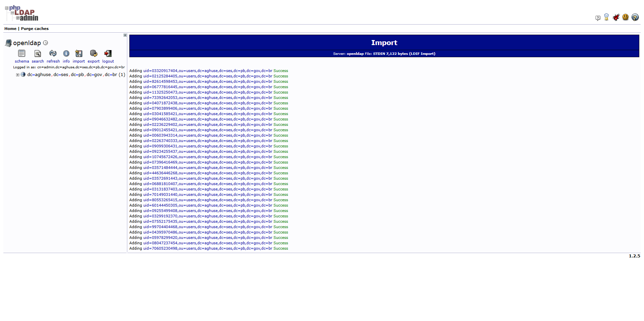Click the donate smiley icon

625,17
